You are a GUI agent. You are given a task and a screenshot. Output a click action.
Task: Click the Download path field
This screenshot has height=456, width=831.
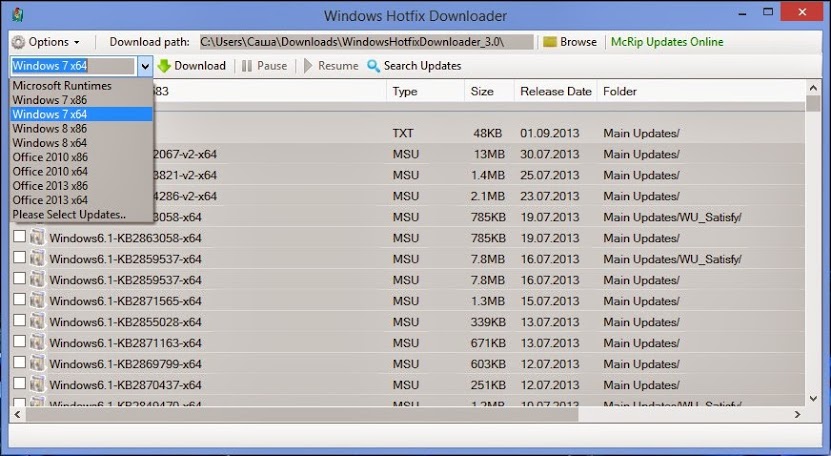click(366, 42)
